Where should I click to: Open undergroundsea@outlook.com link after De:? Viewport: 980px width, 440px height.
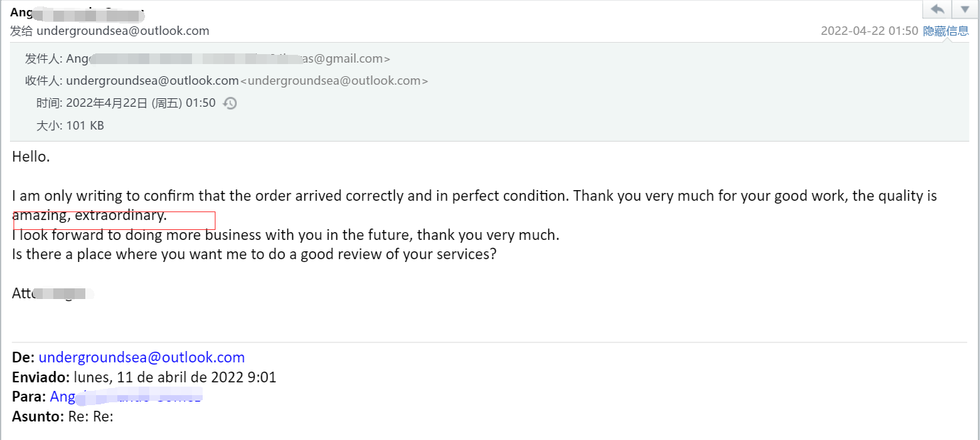pos(142,357)
